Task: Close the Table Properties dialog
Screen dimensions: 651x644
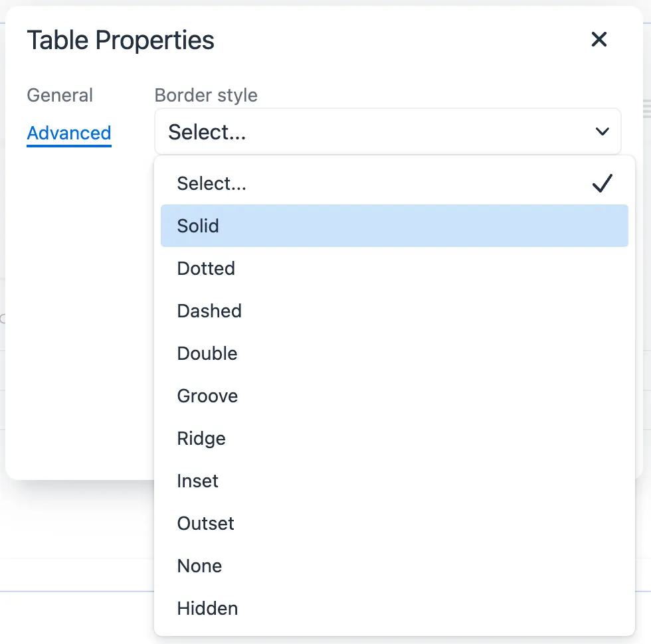Action: coord(599,40)
